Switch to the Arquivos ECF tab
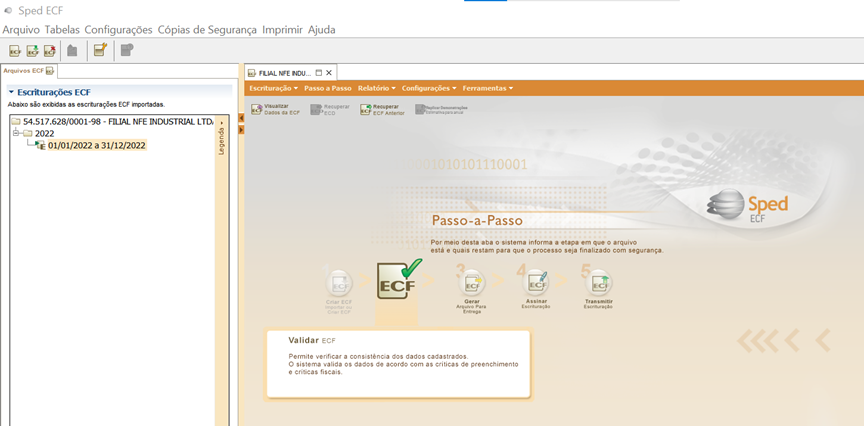The height and width of the screenshot is (426, 864). tap(29, 71)
